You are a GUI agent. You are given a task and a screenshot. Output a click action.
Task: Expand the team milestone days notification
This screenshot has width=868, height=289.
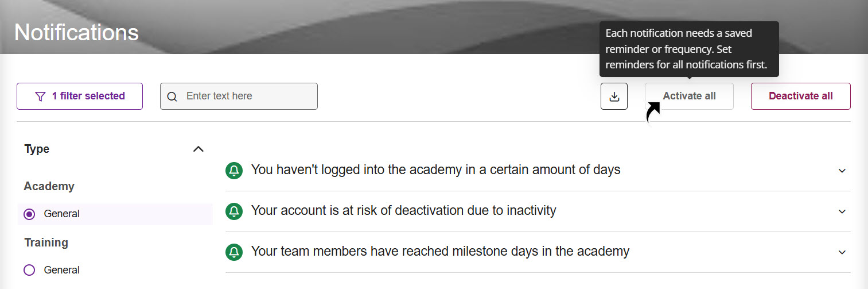[842, 252]
